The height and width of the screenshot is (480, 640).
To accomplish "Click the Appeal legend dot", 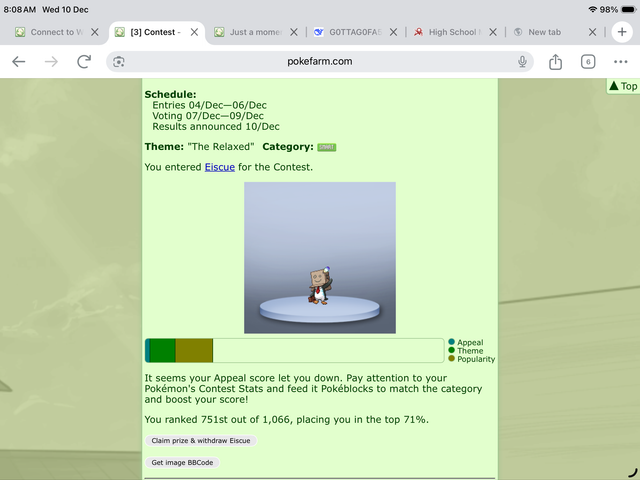I will pos(451,342).
